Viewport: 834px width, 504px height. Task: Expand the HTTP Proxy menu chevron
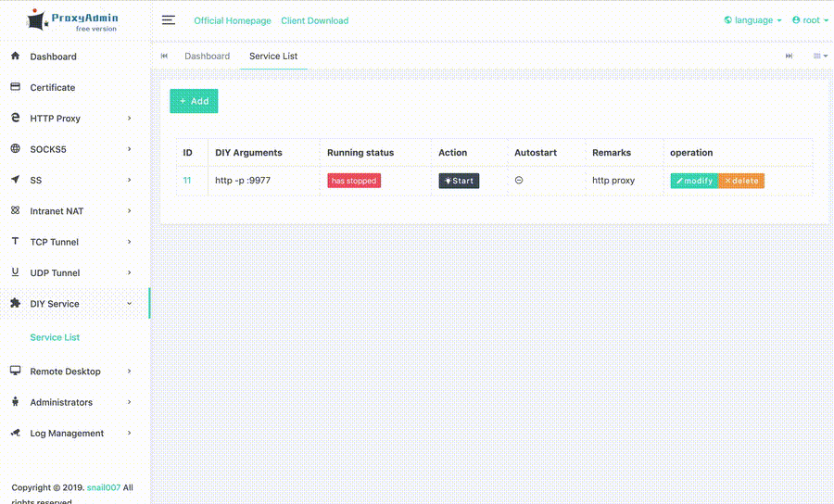point(129,118)
